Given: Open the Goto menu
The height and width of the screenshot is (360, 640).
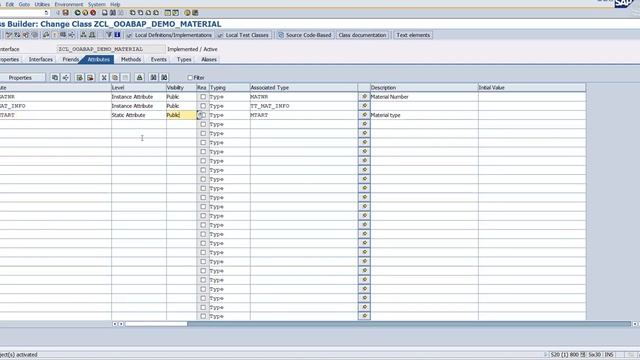Looking at the screenshot, I should click(x=24, y=4).
